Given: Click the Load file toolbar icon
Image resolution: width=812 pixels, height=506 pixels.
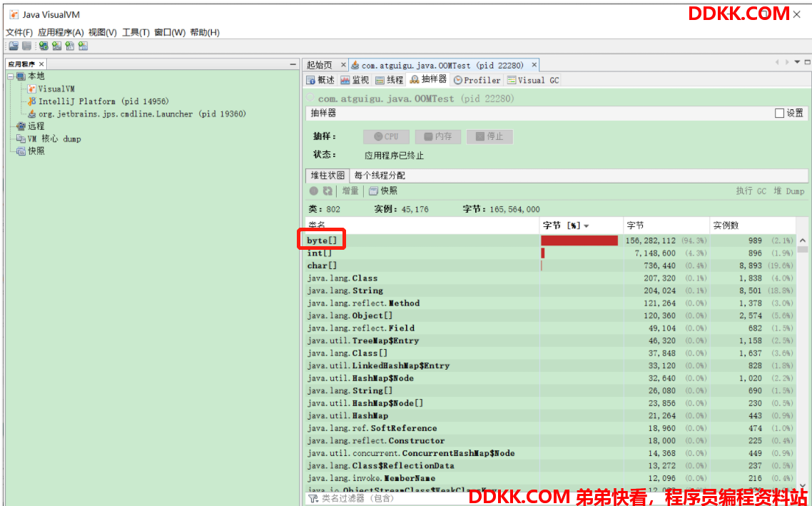Looking at the screenshot, I should [14, 46].
